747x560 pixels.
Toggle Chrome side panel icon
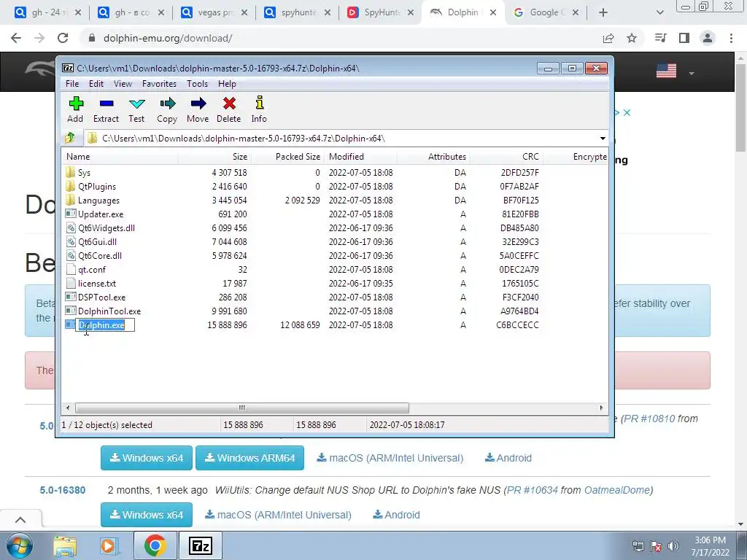[684, 38]
